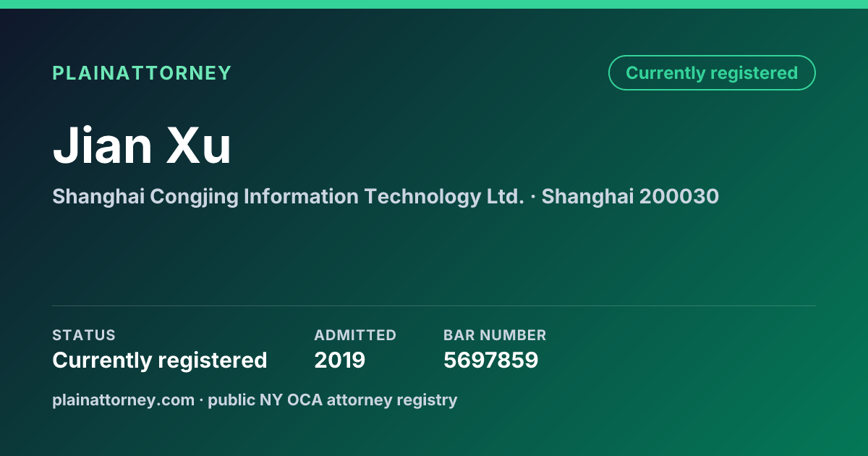Click the dot separator after plainattorney.com
Image resolution: width=868 pixels, height=456 pixels.
[x=201, y=400]
